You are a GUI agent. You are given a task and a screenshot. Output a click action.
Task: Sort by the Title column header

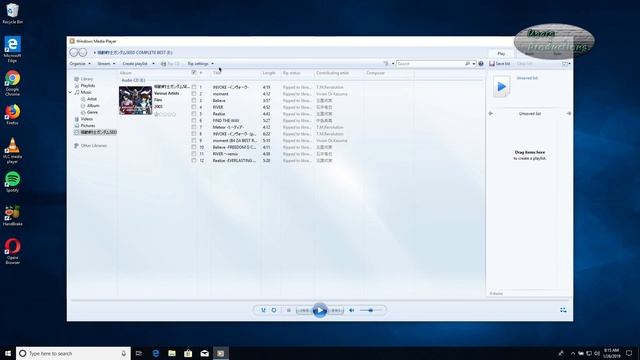217,73
